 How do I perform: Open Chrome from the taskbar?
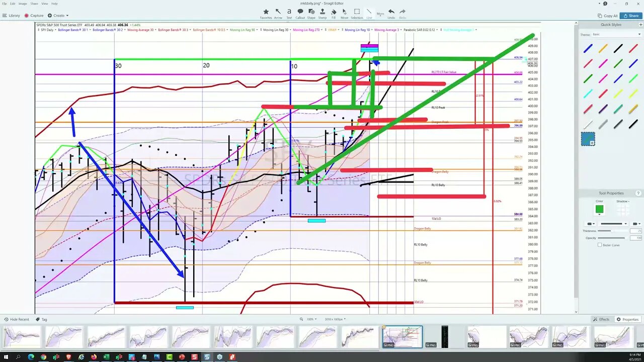pyautogui.click(x=43, y=356)
